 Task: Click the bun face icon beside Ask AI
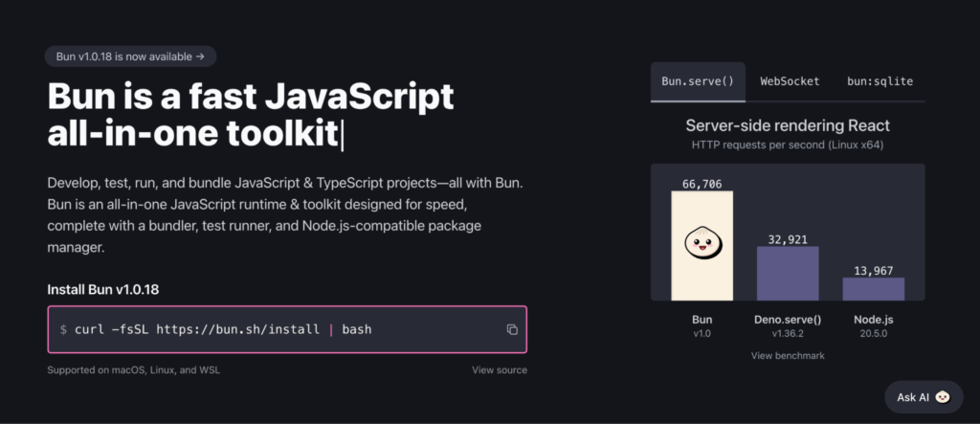pos(943,397)
